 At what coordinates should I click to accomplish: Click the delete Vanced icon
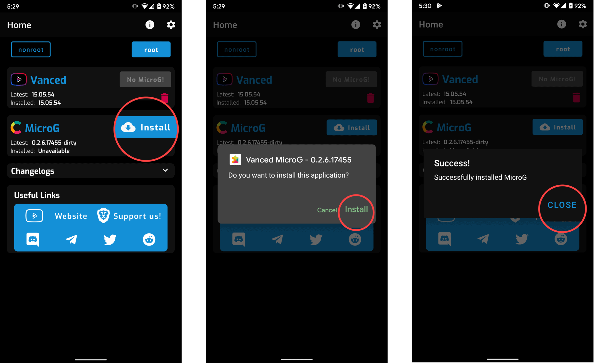[x=168, y=97]
